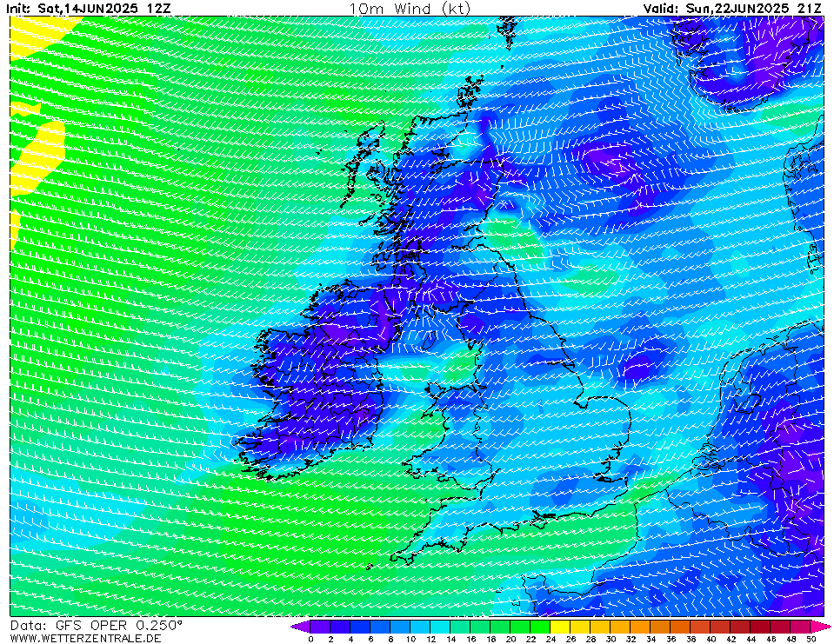834x644 pixels.
Task: Select the crimson swatch between 48 and 50
Action: click(x=800, y=627)
